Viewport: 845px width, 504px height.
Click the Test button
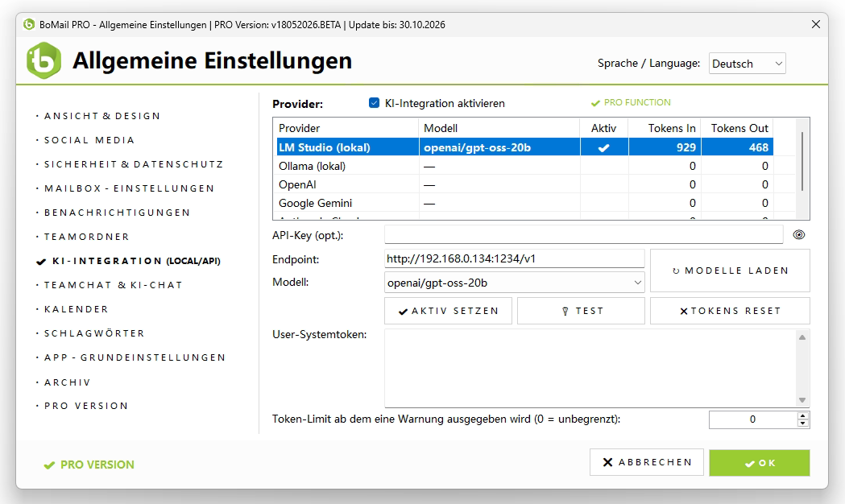(x=581, y=311)
